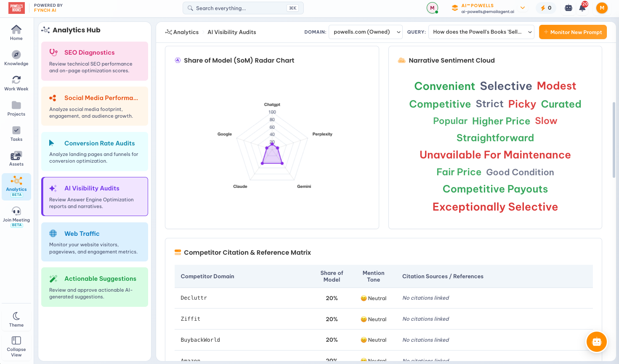Click the word Convenient in sentiment cloud

[x=444, y=86]
